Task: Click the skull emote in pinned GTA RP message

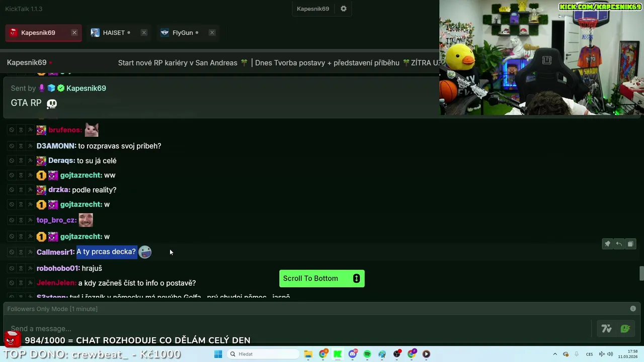Action: tap(52, 104)
